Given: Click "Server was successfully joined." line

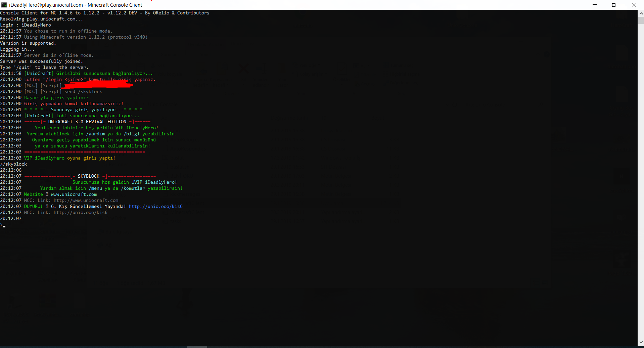Looking at the screenshot, I should [42, 61].
